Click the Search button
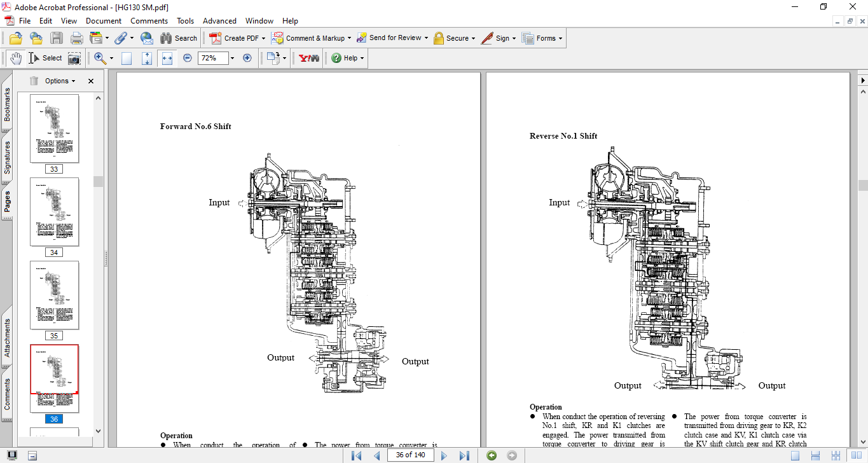This screenshot has height=463, width=868. tap(179, 38)
